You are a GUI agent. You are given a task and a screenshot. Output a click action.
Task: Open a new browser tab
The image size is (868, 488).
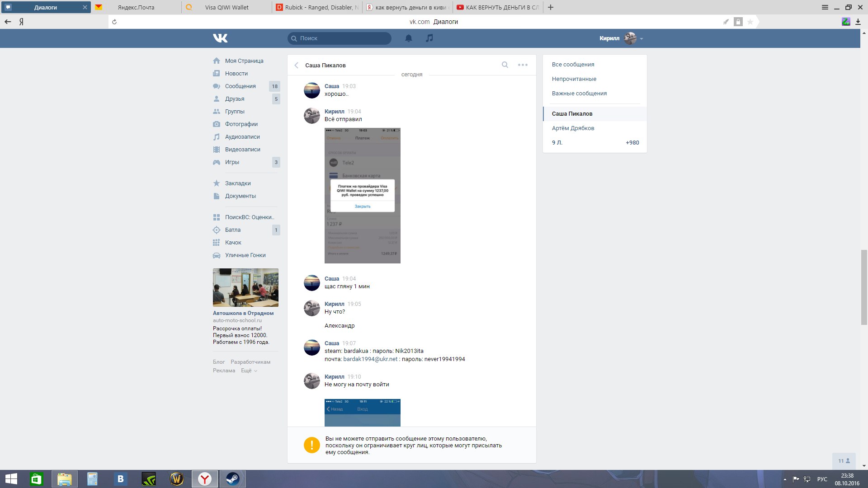[x=550, y=7]
